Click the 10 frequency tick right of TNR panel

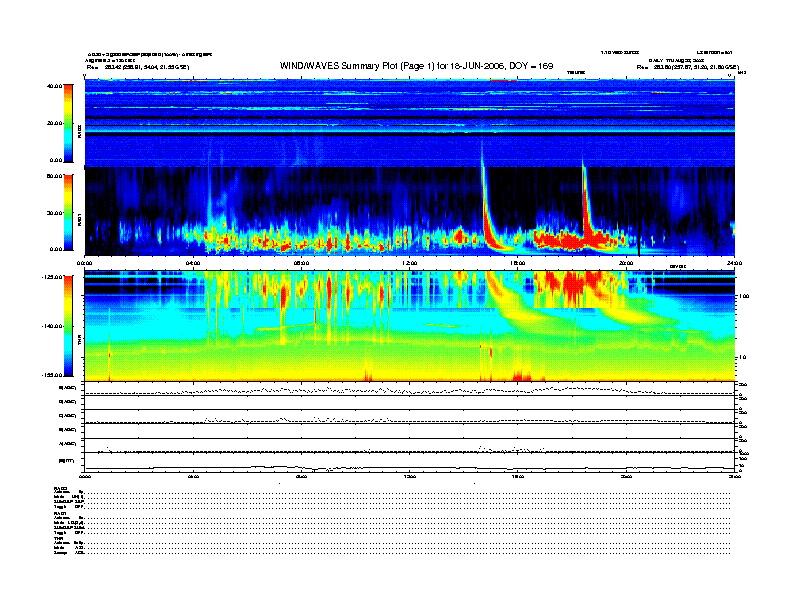tap(743, 358)
